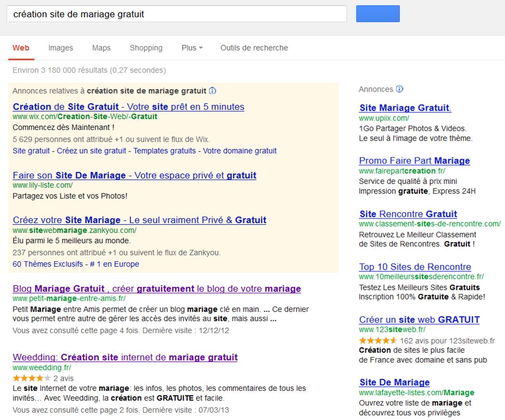Click the Zankyou 'Créez votre Site Mariage' link

(139, 220)
